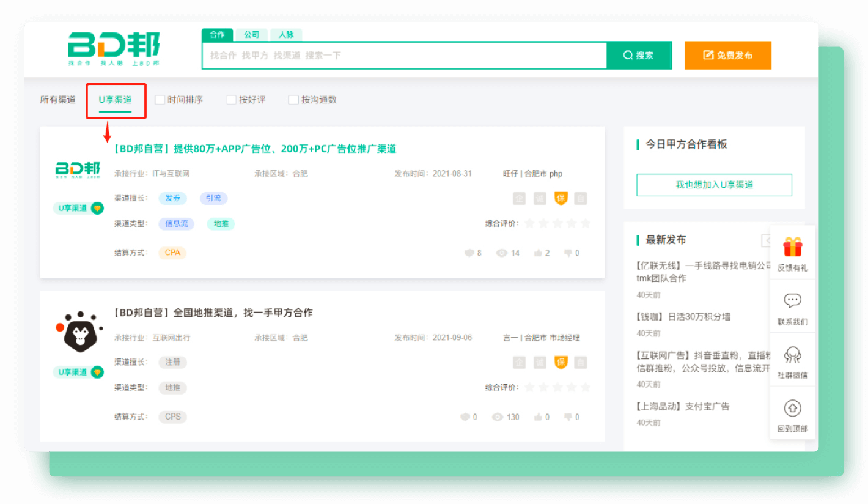Click U享渠道 diamond badge under monkey avatar
Image resolution: width=868 pixels, height=504 pixels.
pyautogui.click(x=78, y=372)
